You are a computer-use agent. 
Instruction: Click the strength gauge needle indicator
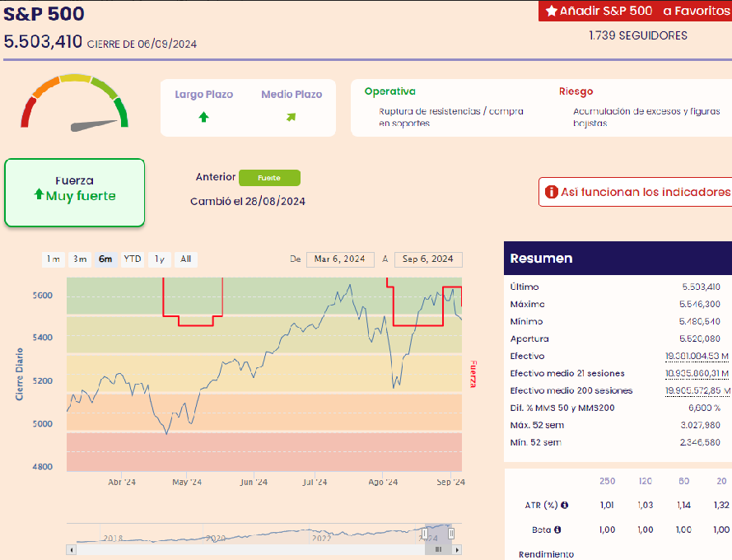94,125
